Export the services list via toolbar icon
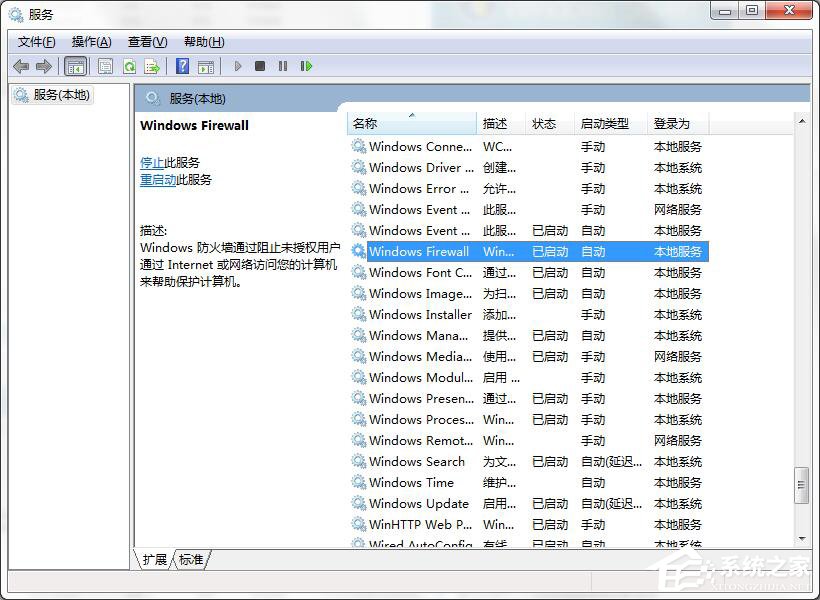This screenshot has width=820, height=600. [x=152, y=66]
